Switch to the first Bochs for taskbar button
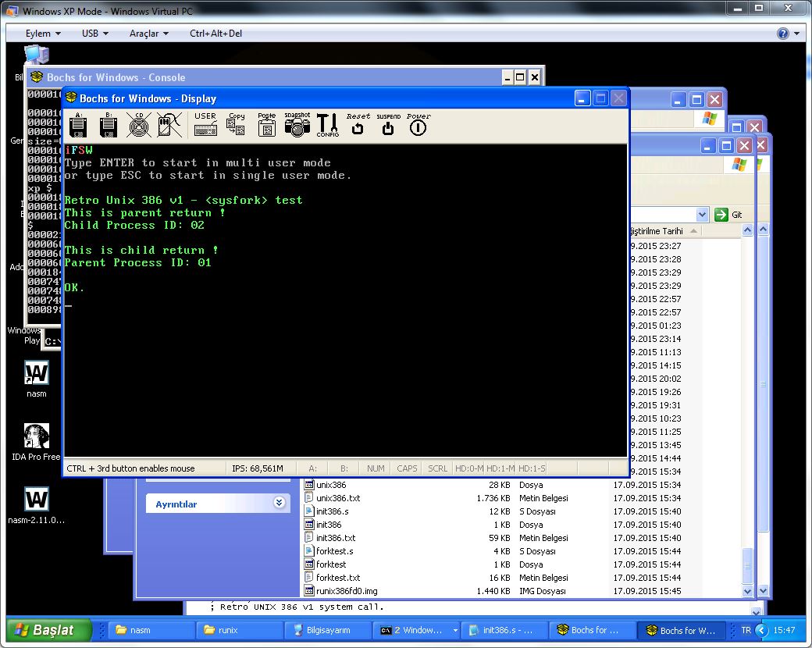The image size is (812, 648). (x=593, y=630)
